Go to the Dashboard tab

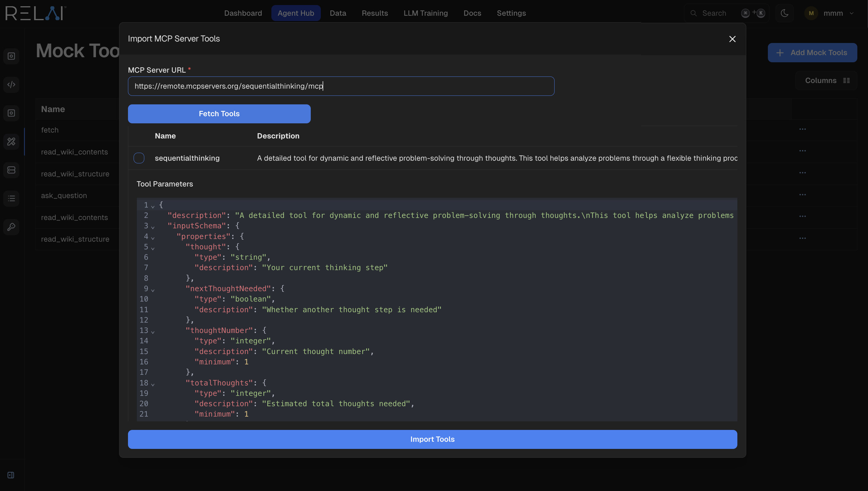[x=243, y=13]
